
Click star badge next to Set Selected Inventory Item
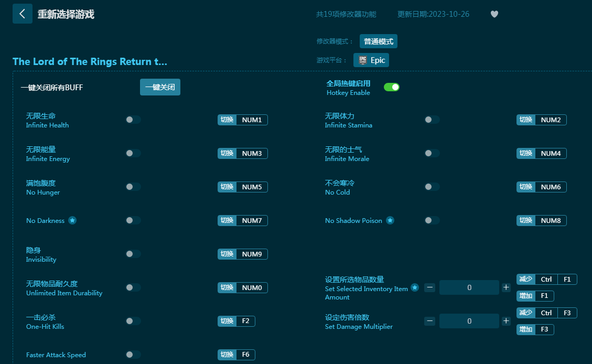(415, 288)
